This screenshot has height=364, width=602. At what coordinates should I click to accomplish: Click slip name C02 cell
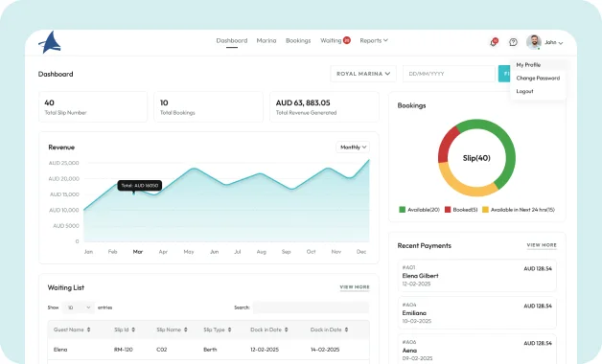(x=162, y=350)
